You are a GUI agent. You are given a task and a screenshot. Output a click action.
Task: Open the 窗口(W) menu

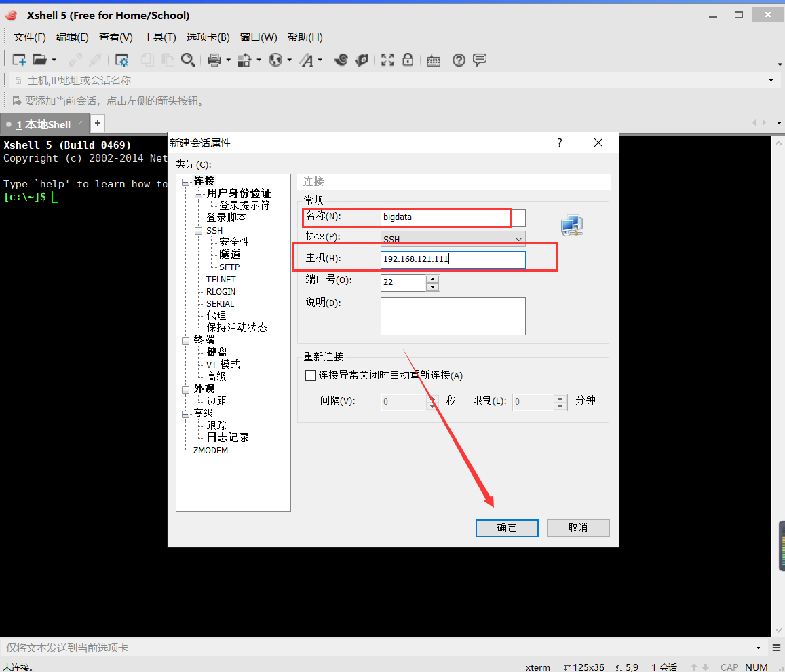[x=259, y=37]
